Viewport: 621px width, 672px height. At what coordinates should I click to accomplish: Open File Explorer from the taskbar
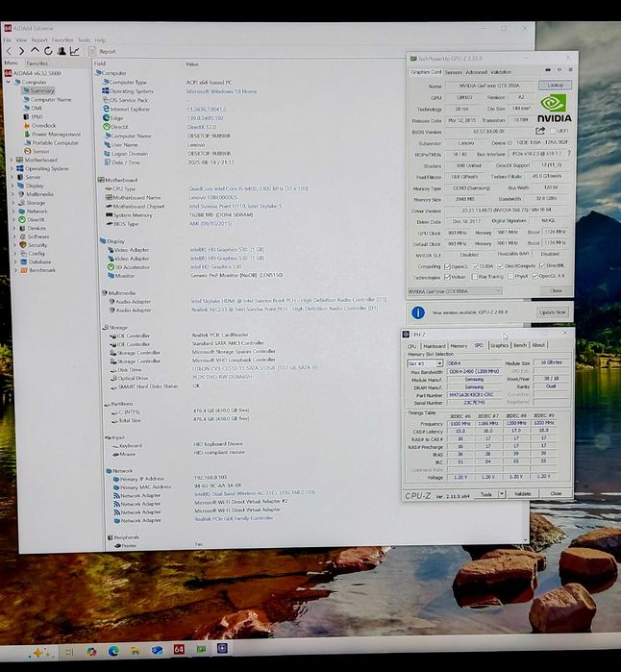(136, 651)
